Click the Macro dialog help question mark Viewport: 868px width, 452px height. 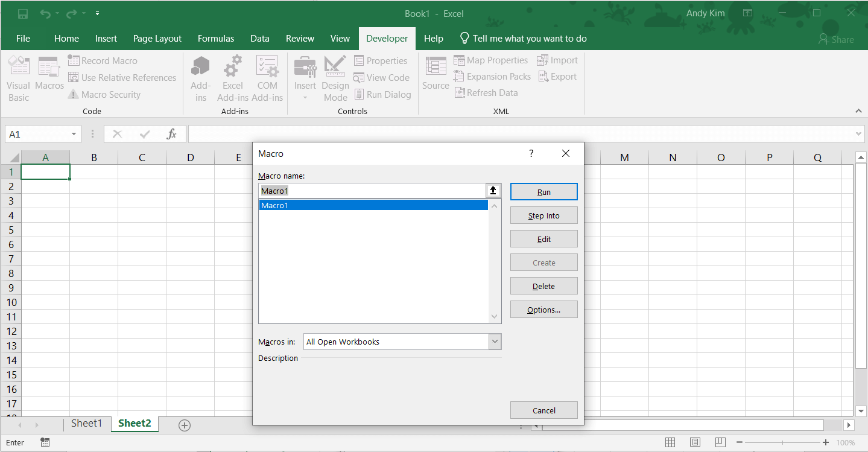(531, 153)
